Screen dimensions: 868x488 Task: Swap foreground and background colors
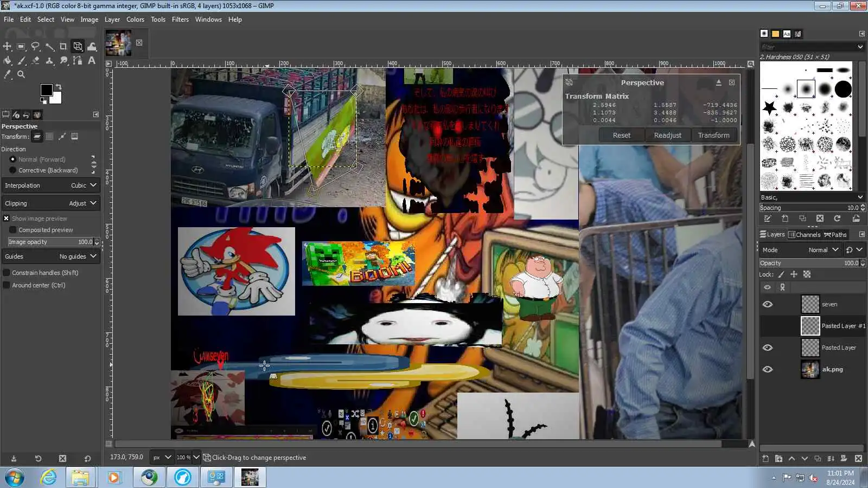(x=58, y=87)
